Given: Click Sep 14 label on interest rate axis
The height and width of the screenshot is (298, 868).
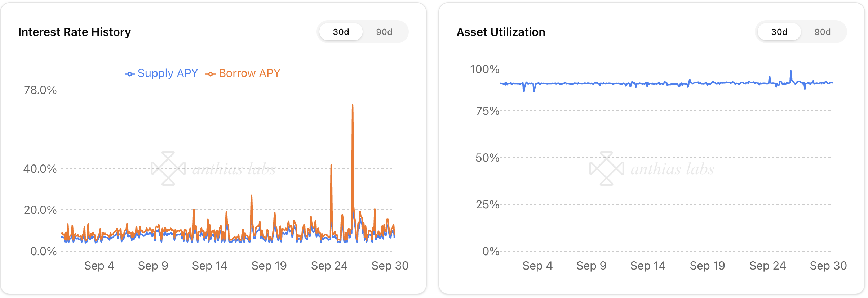Looking at the screenshot, I should (209, 266).
